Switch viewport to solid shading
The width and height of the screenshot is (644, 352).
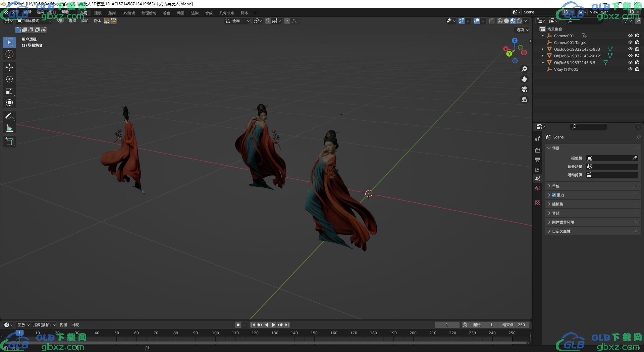click(x=506, y=21)
